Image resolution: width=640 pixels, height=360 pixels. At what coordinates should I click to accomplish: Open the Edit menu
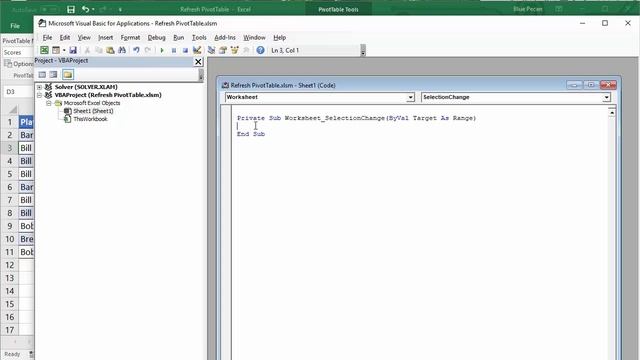(x=65, y=38)
